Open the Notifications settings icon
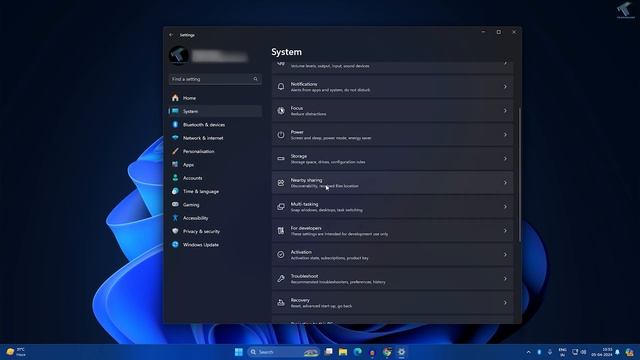Screen dimensions: 640x360 tap(281, 87)
